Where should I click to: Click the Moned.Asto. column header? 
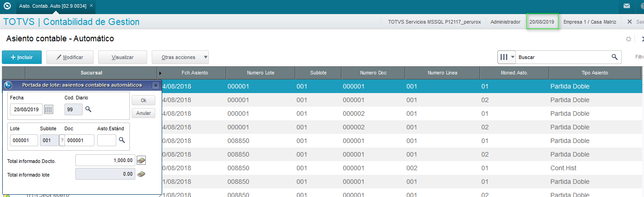click(x=515, y=73)
